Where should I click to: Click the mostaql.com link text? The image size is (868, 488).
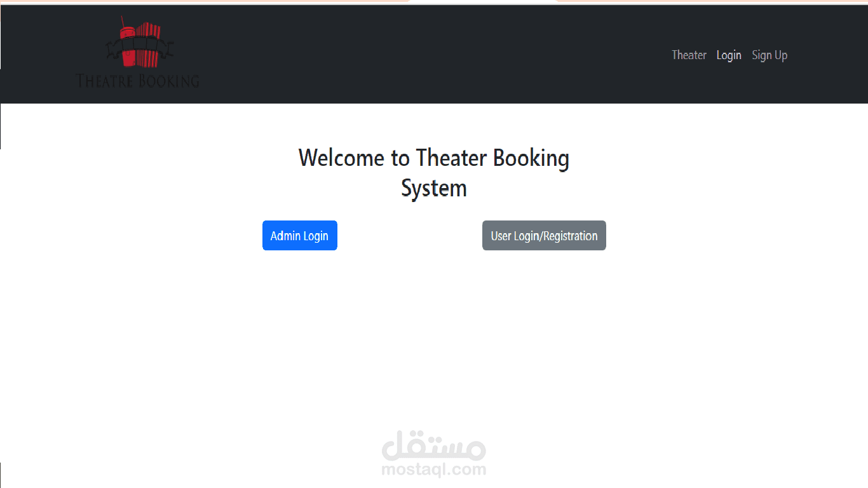[x=434, y=470]
